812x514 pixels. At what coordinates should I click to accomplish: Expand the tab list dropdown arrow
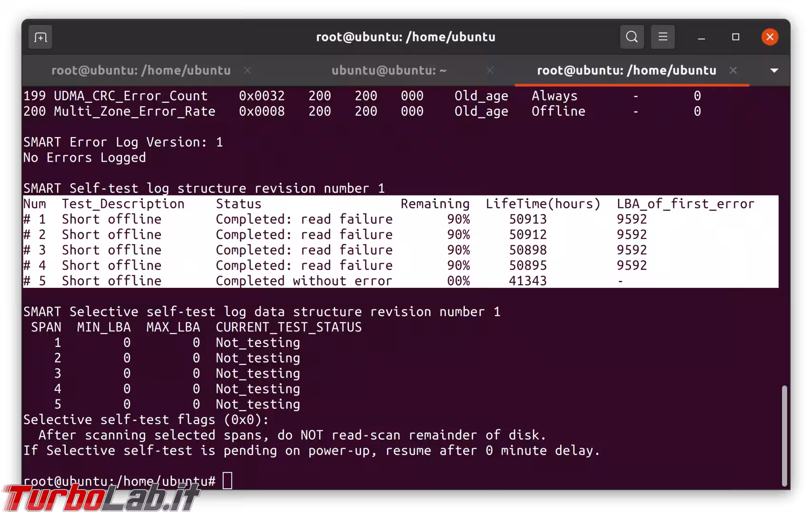point(774,70)
